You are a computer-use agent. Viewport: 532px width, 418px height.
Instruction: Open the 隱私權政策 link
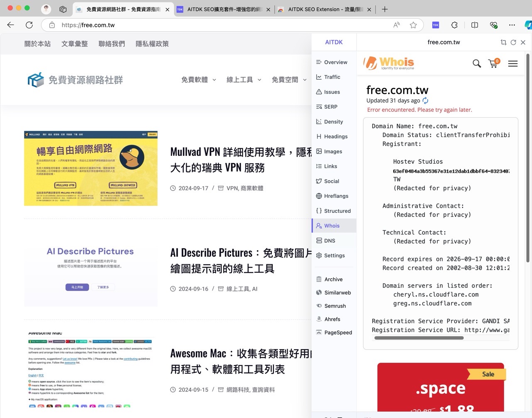(x=152, y=44)
